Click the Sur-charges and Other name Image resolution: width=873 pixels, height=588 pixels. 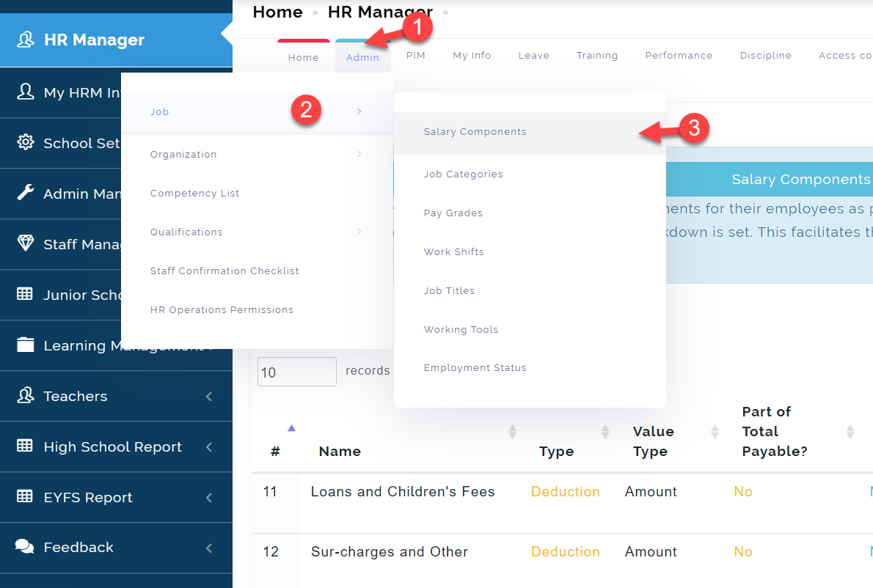(x=389, y=552)
